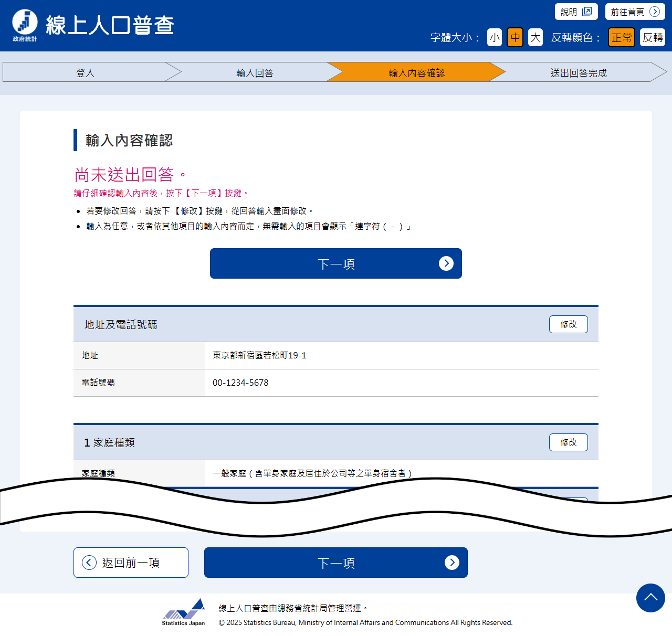Click the 線上人口普查 government statistics logo

[93, 25]
